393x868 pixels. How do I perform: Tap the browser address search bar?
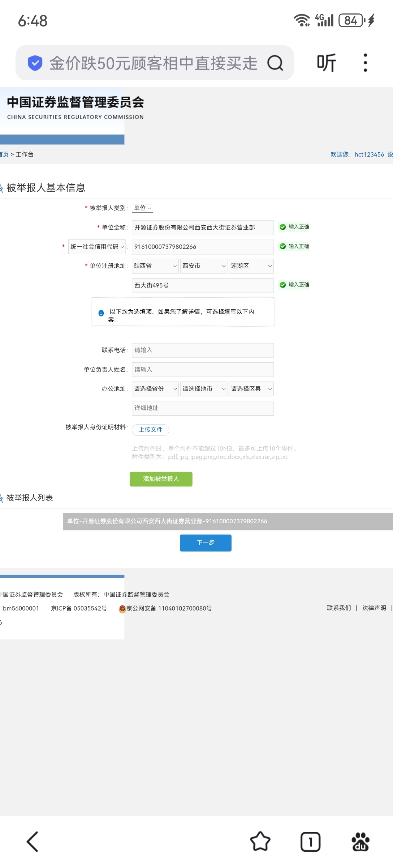[x=155, y=63]
